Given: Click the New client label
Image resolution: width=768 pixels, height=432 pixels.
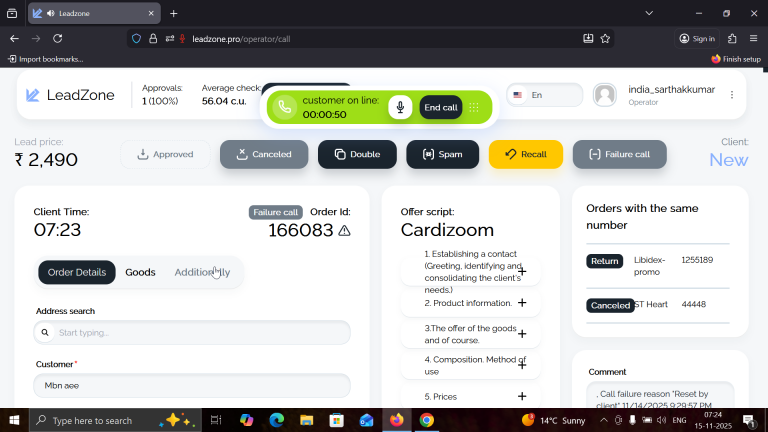Looking at the screenshot, I should point(728,160).
